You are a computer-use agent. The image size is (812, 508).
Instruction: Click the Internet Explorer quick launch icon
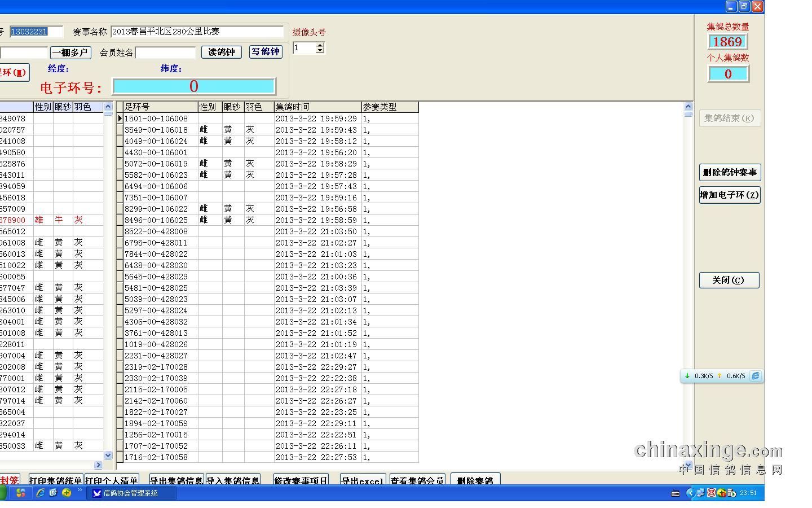pyautogui.click(x=41, y=493)
